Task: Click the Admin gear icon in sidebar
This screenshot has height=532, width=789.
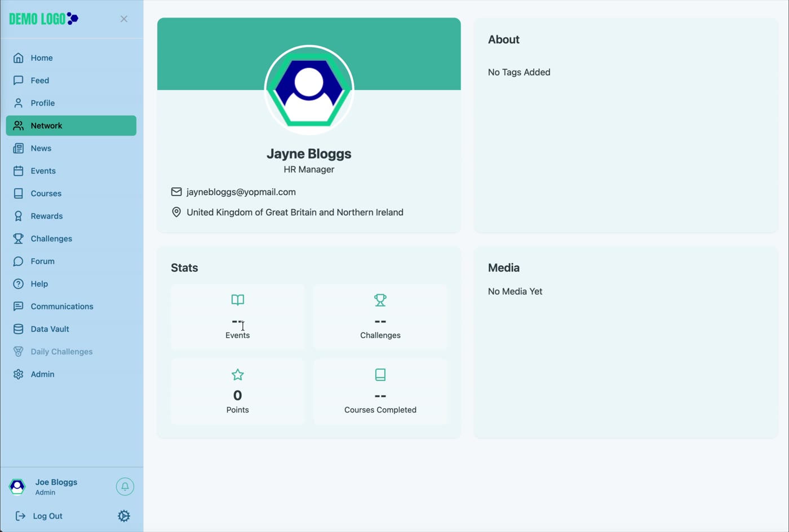Action: (x=19, y=374)
